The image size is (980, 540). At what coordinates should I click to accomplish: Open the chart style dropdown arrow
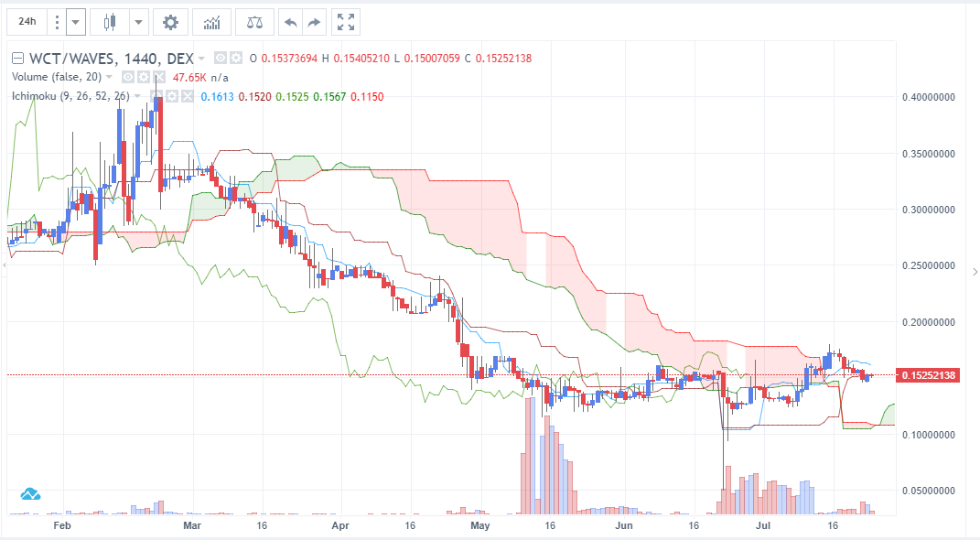click(x=139, y=23)
